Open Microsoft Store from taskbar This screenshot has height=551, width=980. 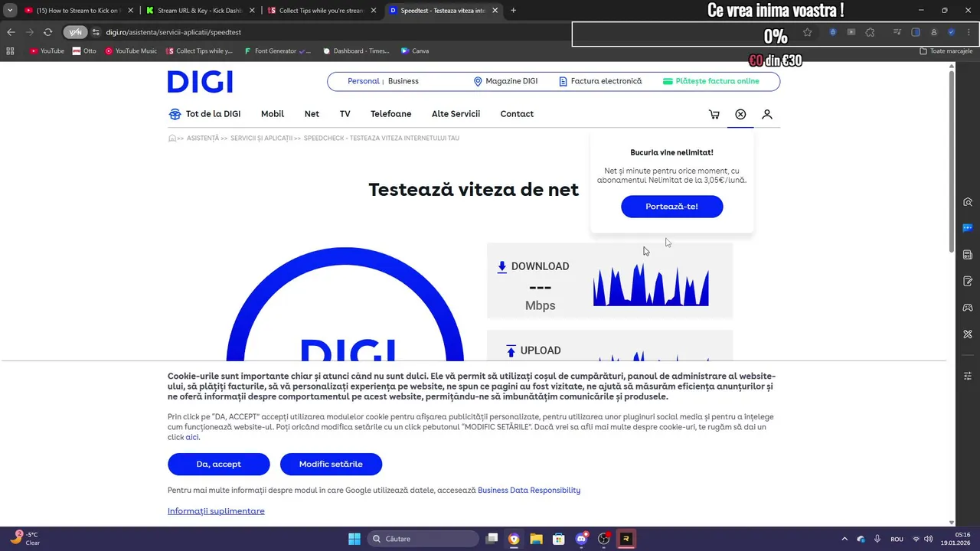coord(559,539)
